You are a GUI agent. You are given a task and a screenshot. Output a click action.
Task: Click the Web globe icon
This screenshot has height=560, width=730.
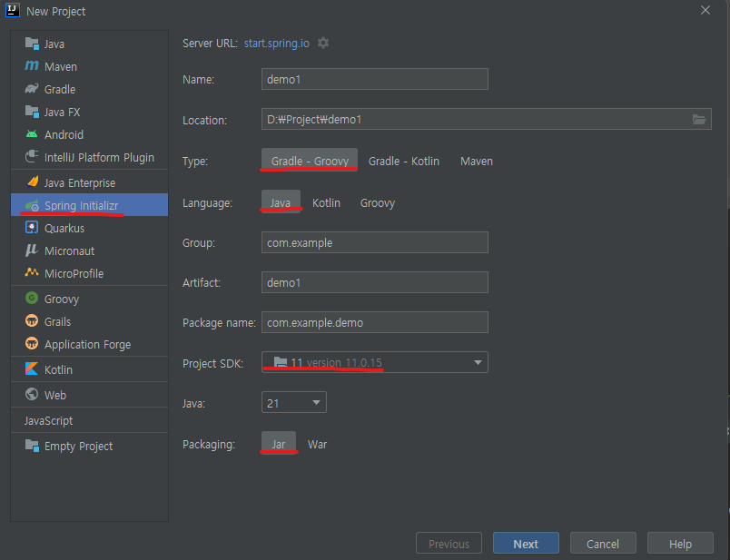[x=32, y=394]
